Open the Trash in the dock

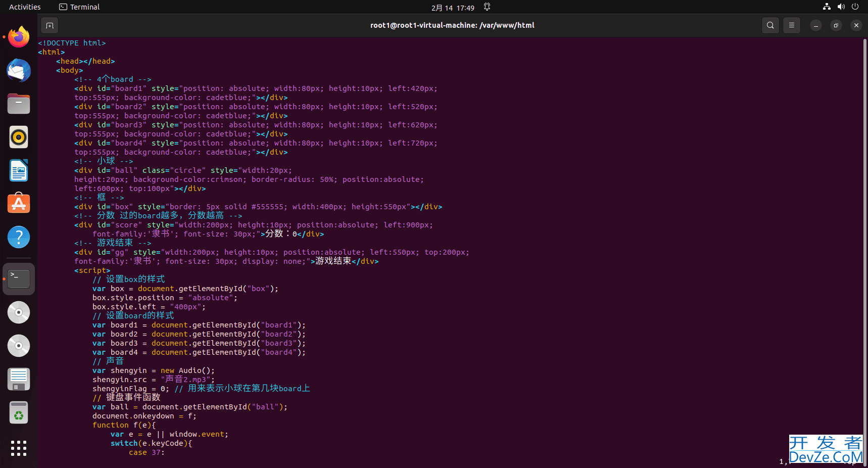pyautogui.click(x=19, y=412)
